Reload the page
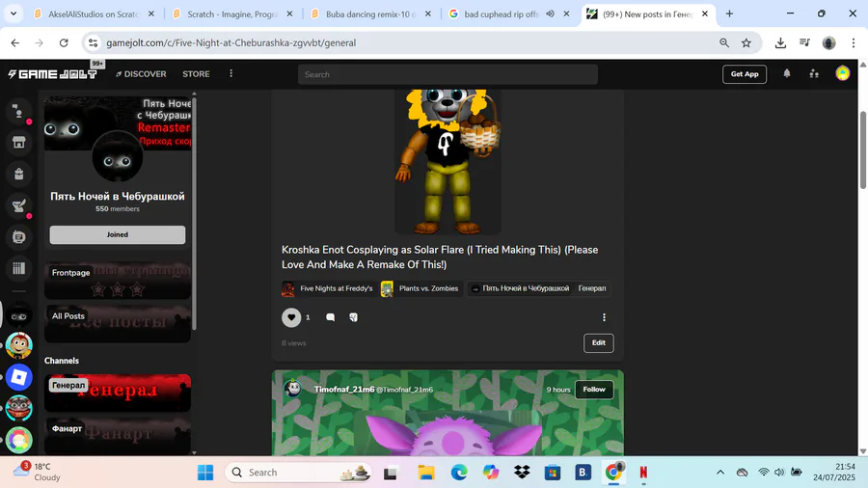 tap(64, 42)
